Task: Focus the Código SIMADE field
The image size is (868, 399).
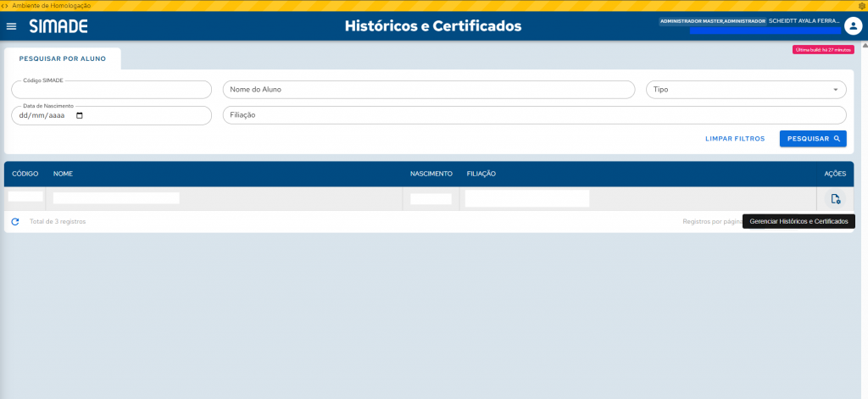Action: coord(111,90)
